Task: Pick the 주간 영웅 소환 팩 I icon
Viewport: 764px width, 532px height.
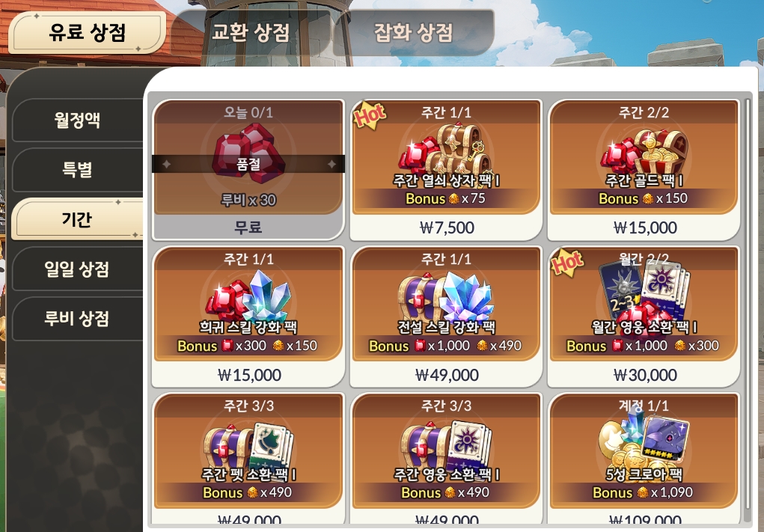Action: tap(446, 445)
